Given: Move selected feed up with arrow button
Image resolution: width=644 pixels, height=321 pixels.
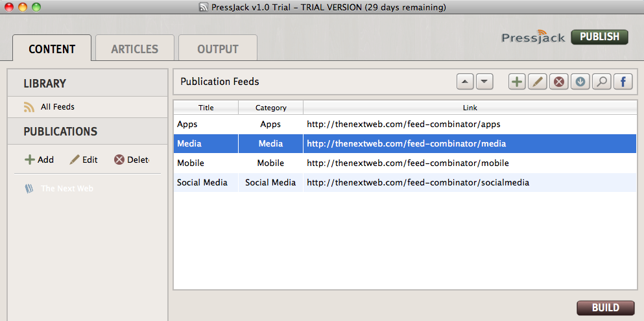Looking at the screenshot, I should [x=466, y=82].
